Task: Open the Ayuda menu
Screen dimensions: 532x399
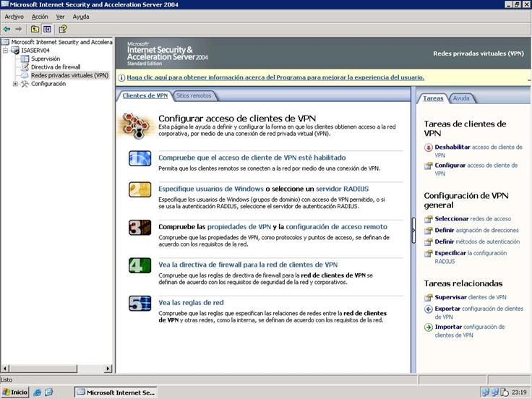Action: point(81,17)
